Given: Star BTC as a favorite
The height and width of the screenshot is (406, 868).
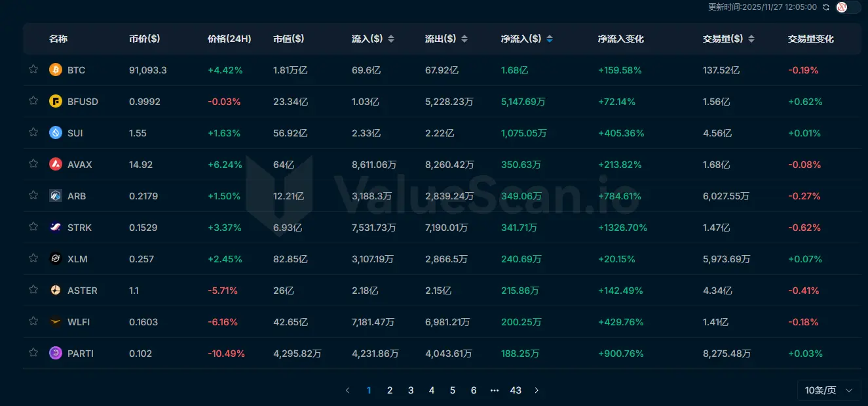Looking at the screenshot, I should point(33,70).
